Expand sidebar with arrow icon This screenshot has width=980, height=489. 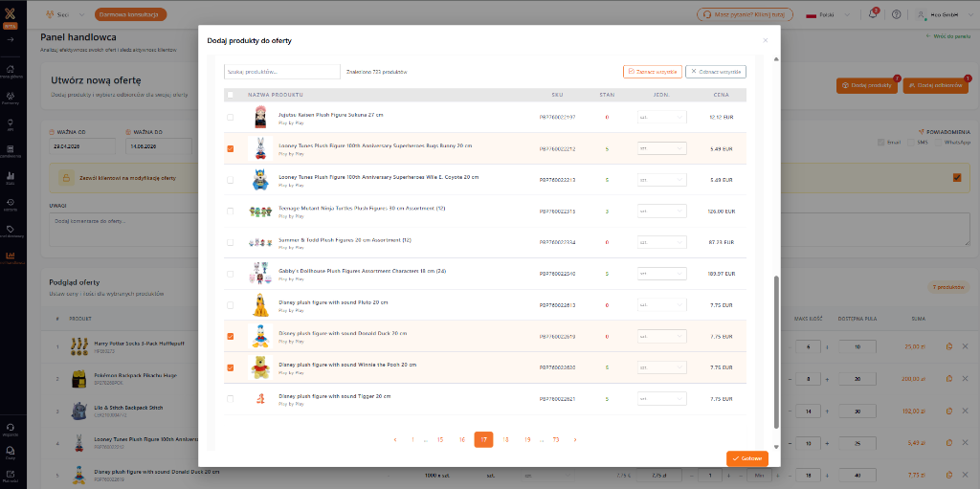(x=10, y=40)
